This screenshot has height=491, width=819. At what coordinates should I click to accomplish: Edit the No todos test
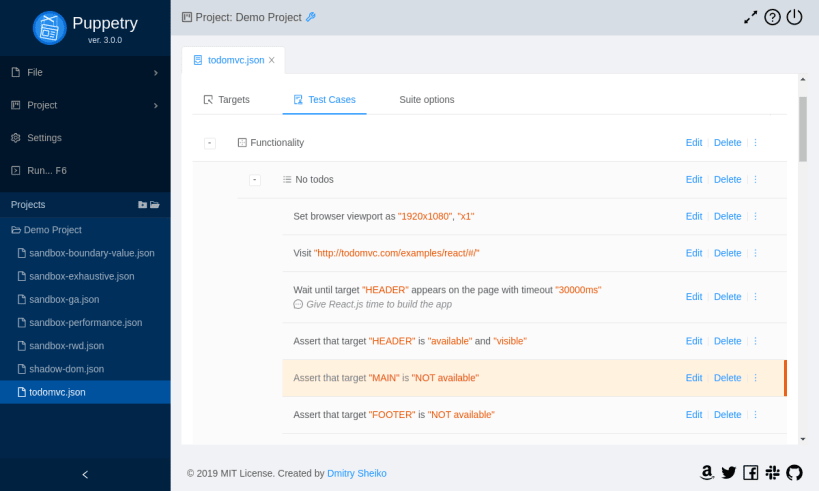[x=694, y=180]
